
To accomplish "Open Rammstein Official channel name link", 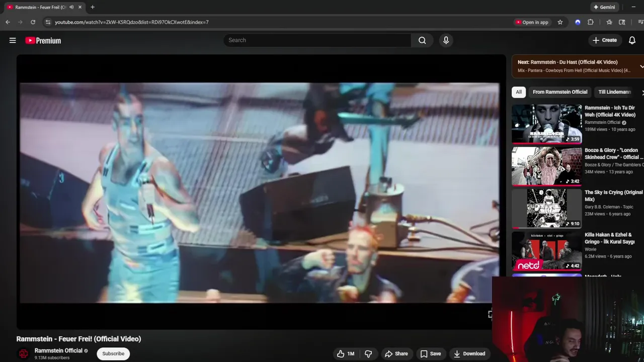I will click(x=58, y=351).
